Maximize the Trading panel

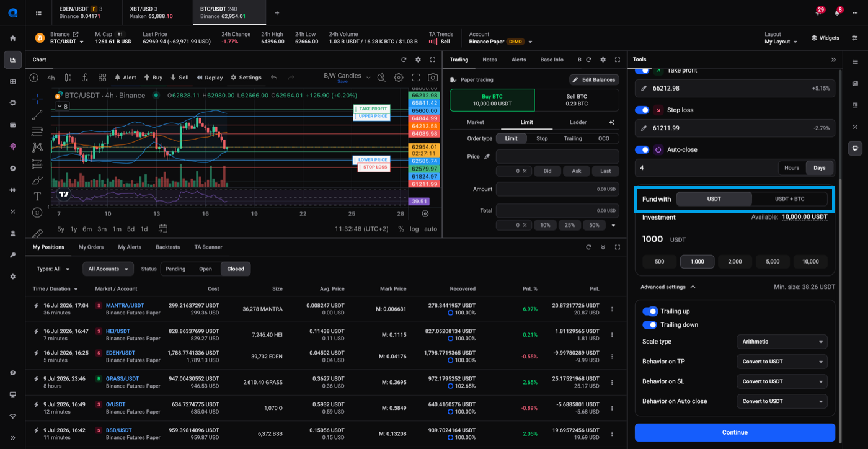pos(618,60)
